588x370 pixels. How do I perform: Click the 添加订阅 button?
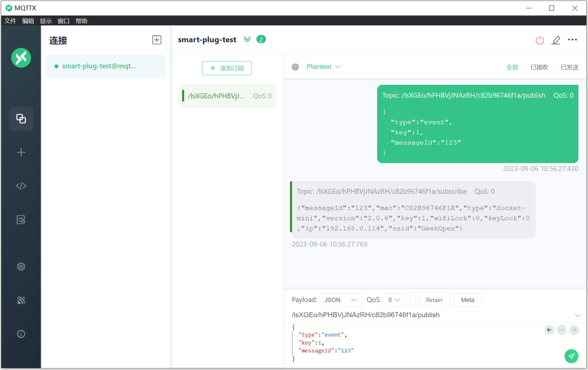coord(227,68)
